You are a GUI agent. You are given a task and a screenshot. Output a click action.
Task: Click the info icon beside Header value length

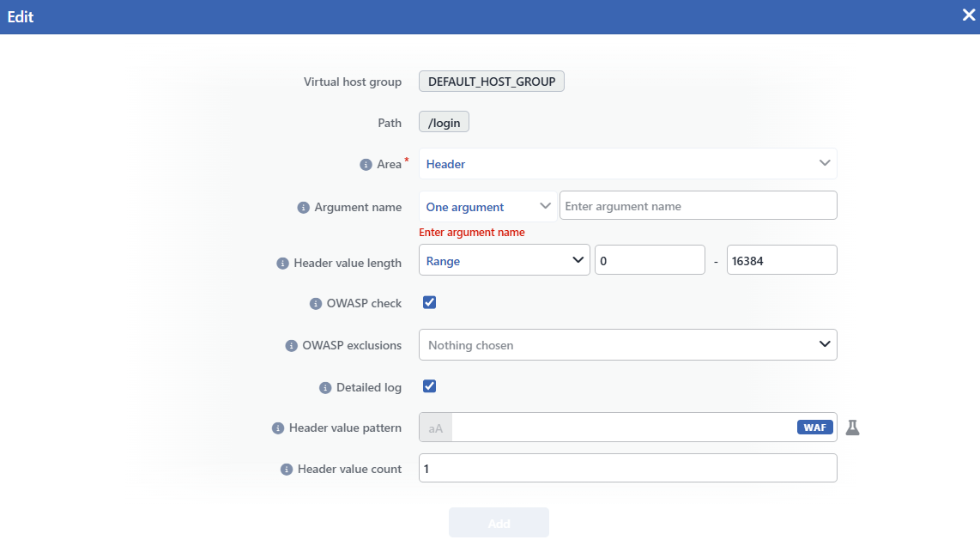[282, 264]
